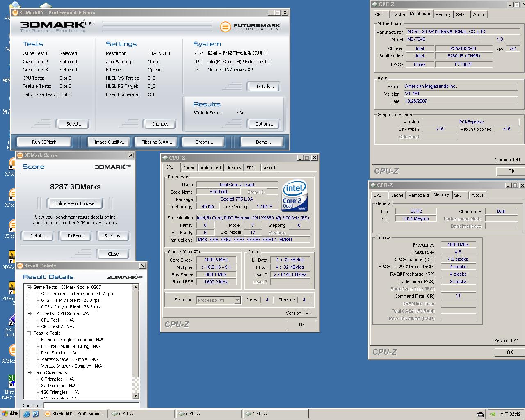This screenshot has width=525, height=420.
Task: Switch to Memory tab in center CPU-Z
Action: pos(233,168)
